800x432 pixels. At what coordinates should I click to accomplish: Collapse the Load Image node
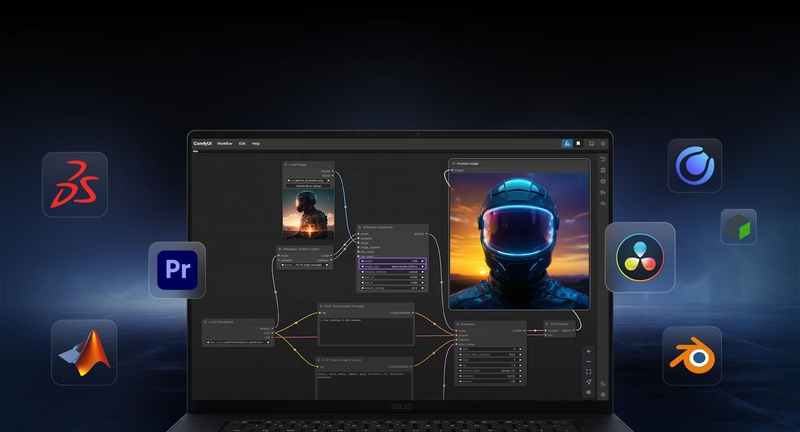pyautogui.click(x=286, y=165)
